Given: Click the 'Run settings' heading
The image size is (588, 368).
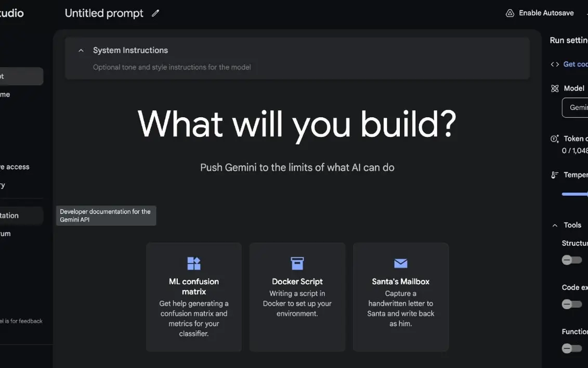Looking at the screenshot, I should [x=568, y=40].
